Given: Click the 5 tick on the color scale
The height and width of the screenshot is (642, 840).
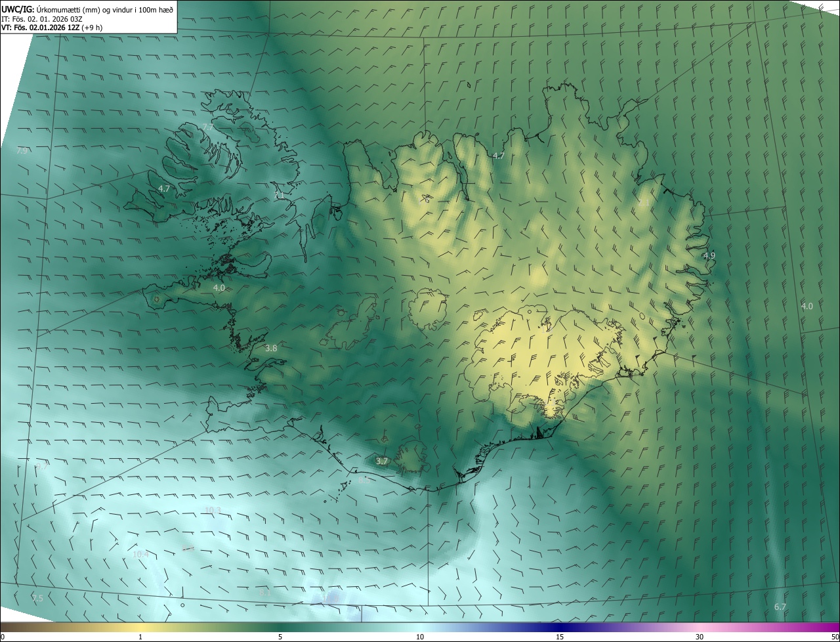Looking at the screenshot, I should click(x=280, y=637).
